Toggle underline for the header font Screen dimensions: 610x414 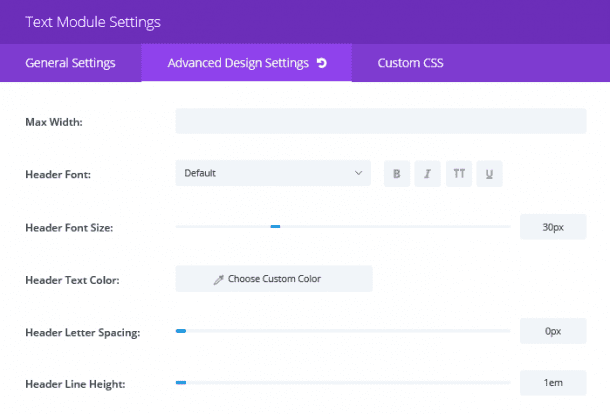489,174
